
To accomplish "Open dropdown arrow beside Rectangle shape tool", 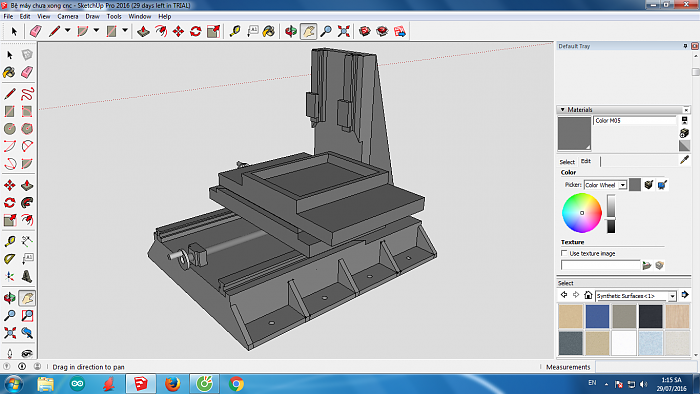I will (125, 31).
